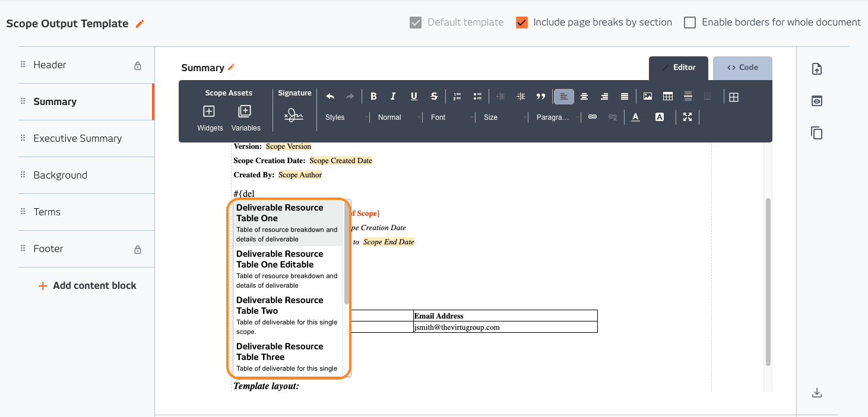The height and width of the screenshot is (417, 868).
Task: Toggle show blocks grid icon
Action: [x=734, y=97]
